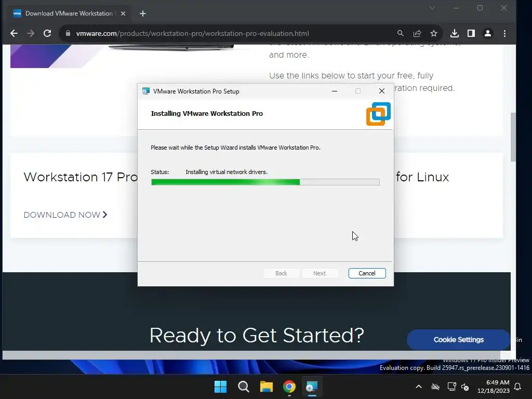The image size is (532, 399).
Task: Open File Explorer from taskbar
Action: click(267, 387)
